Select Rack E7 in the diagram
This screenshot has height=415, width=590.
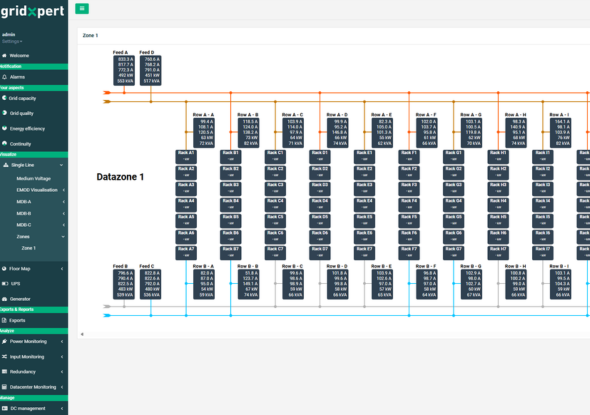click(x=364, y=253)
